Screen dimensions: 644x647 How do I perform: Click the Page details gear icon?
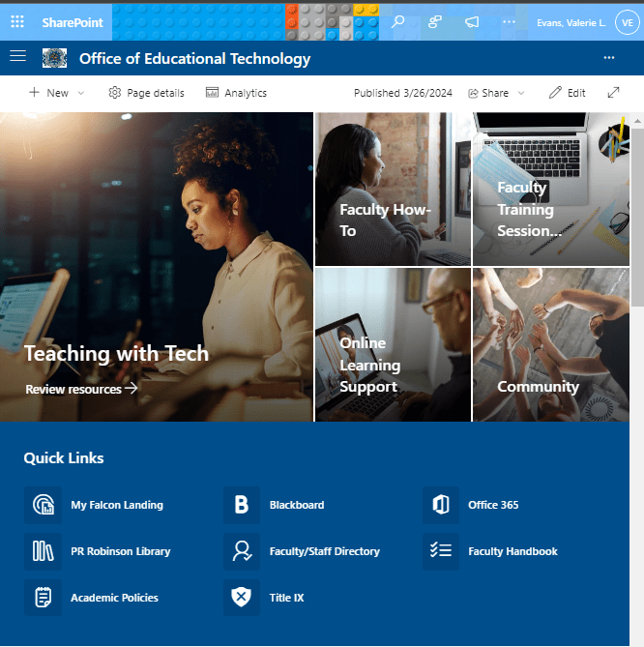[115, 93]
